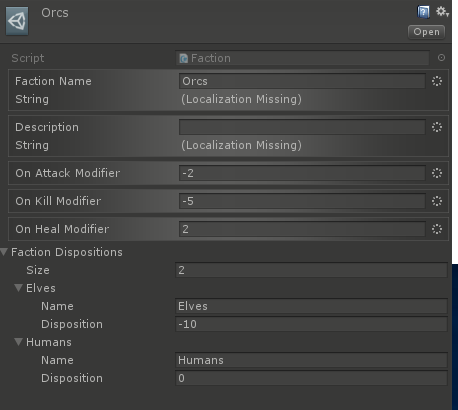Collapse the Faction Dispositions foldout
The width and height of the screenshot is (458, 410).
click(4, 252)
